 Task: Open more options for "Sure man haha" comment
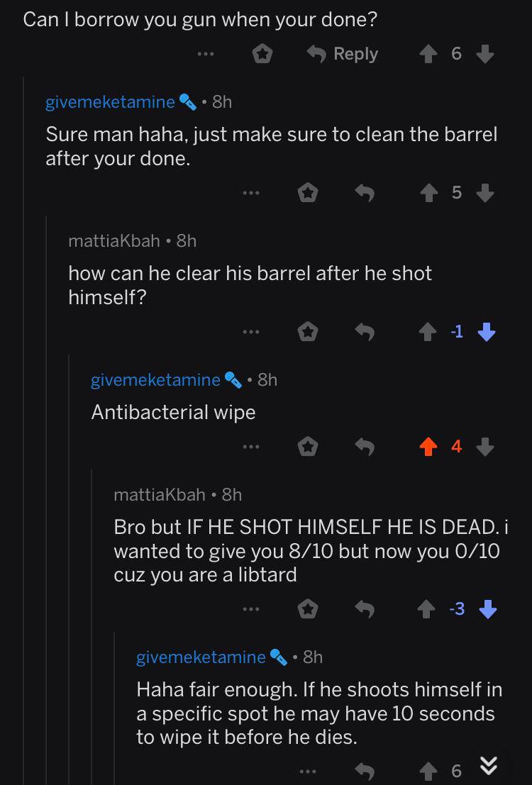[250, 193]
